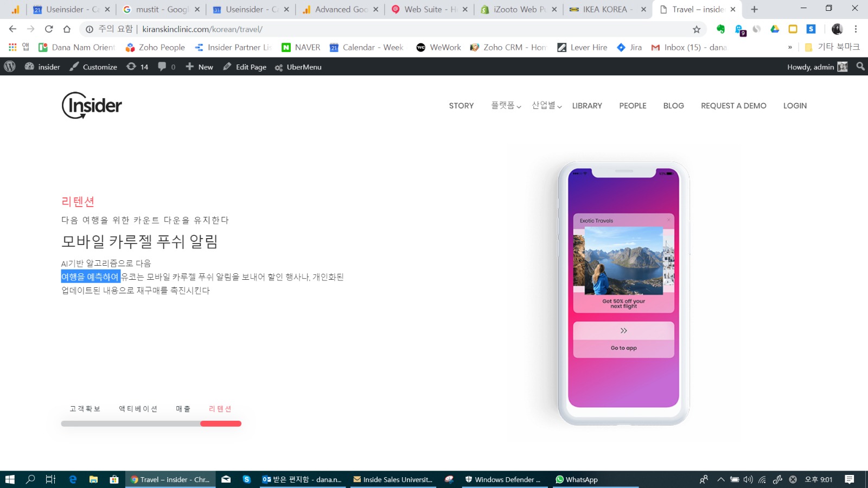Open the Evernote extension icon
The width and height of the screenshot is (868, 488).
pyautogui.click(x=720, y=29)
